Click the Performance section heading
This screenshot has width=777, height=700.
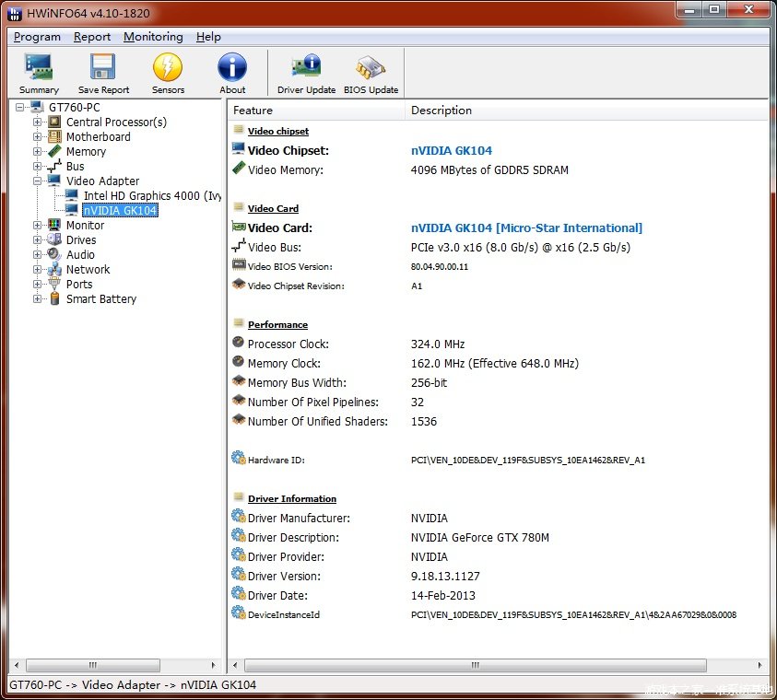coord(277,325)
